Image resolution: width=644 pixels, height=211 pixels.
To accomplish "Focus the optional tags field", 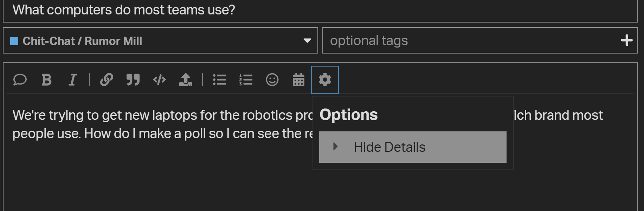I will 471,41.
